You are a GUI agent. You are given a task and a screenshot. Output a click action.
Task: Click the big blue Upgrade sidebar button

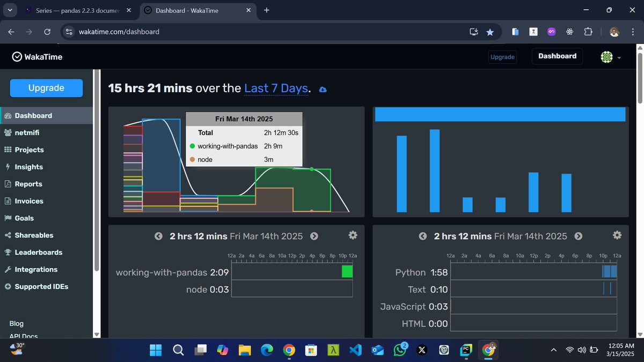46,88
